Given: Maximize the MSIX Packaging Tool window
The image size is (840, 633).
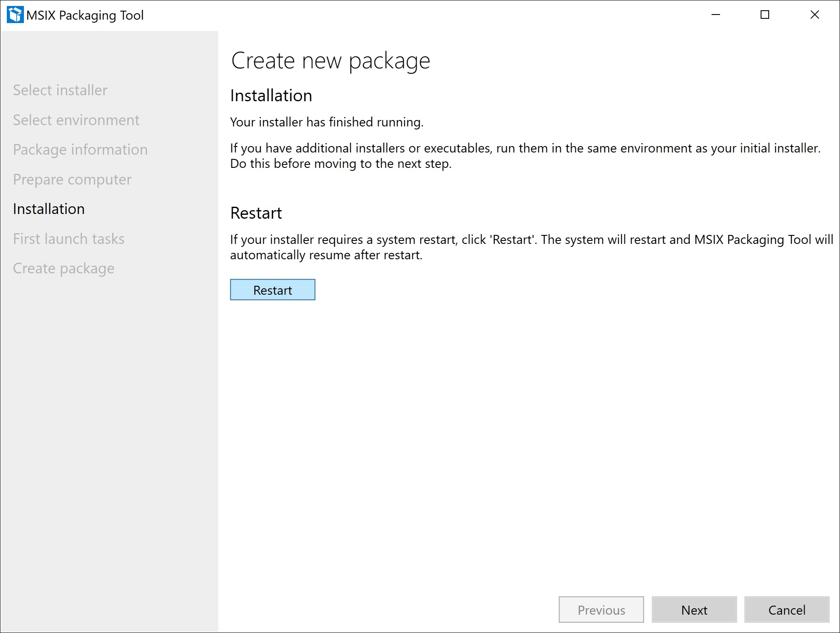Looking at the screenshot, I should [765, 15].
